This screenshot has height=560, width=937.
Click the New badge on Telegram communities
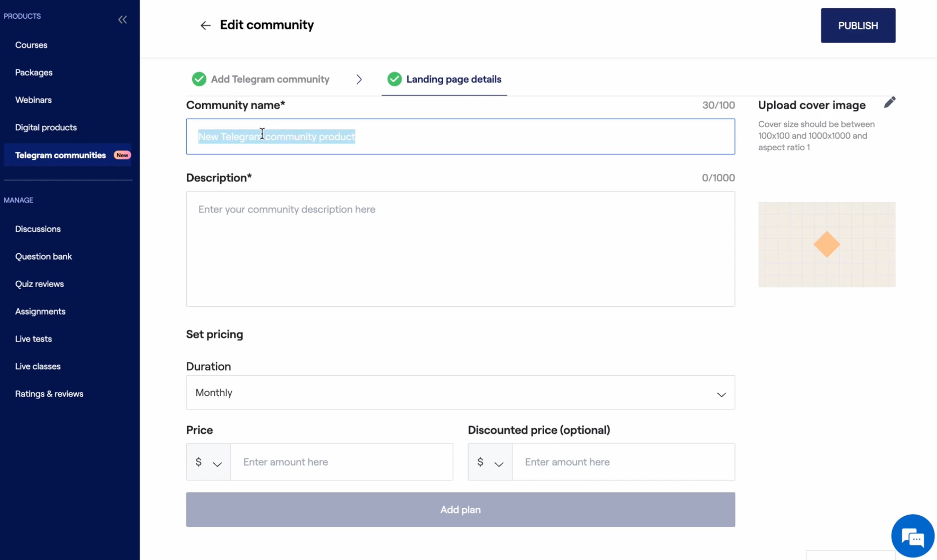122,155
